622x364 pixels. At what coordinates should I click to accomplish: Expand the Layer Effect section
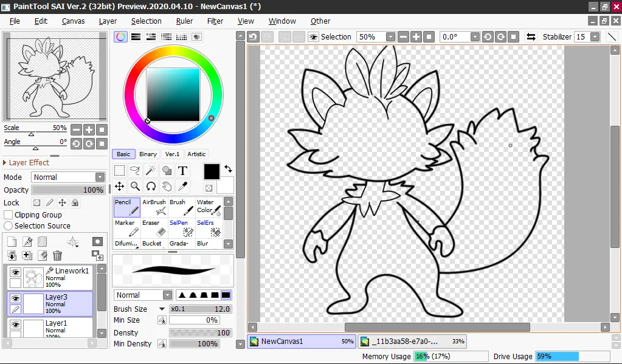(5, 163)
